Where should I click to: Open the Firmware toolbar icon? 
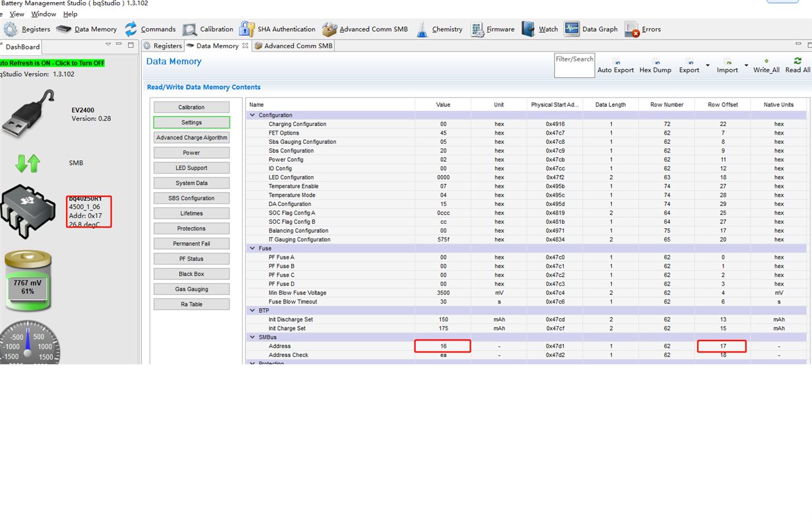click(477, 29)
